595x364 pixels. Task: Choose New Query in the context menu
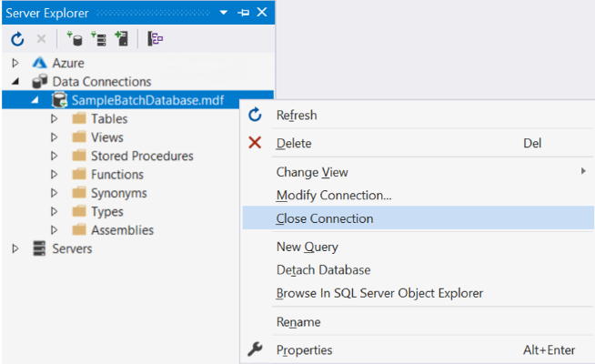419,247
